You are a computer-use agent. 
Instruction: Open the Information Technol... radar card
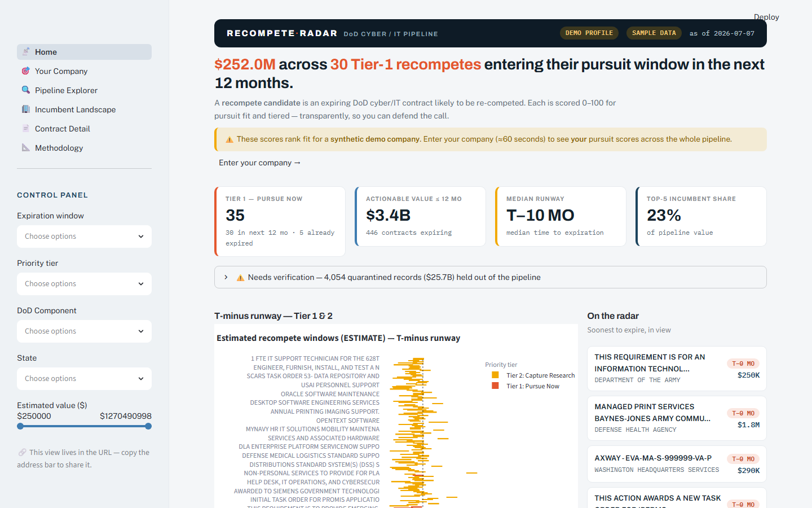click(x=677, y=369)
